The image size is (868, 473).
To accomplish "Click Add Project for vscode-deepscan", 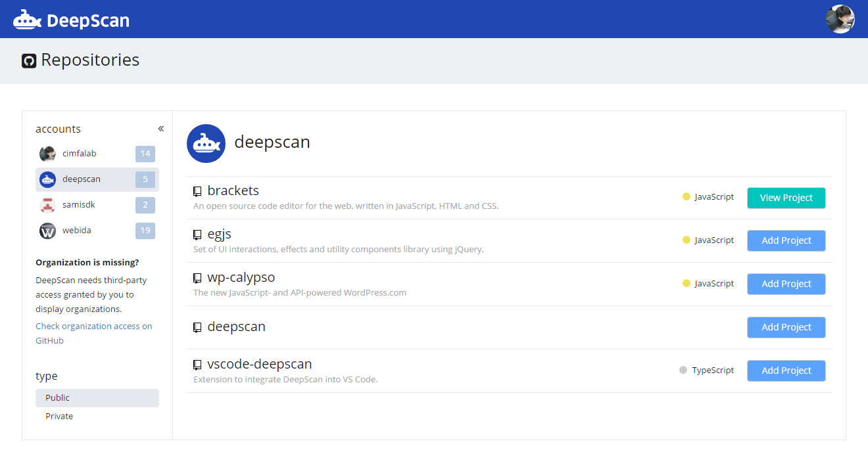I will click(786, 371).
